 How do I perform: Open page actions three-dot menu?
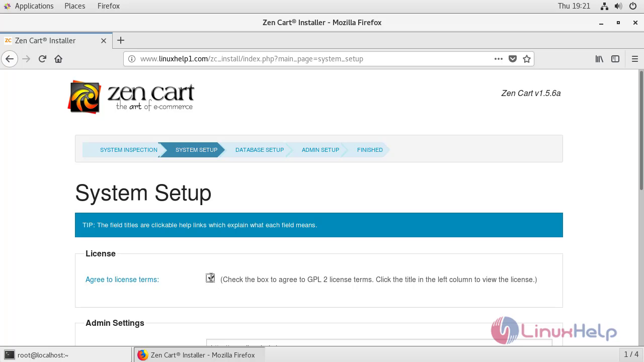pyautogui.click(x=499, y=59)
